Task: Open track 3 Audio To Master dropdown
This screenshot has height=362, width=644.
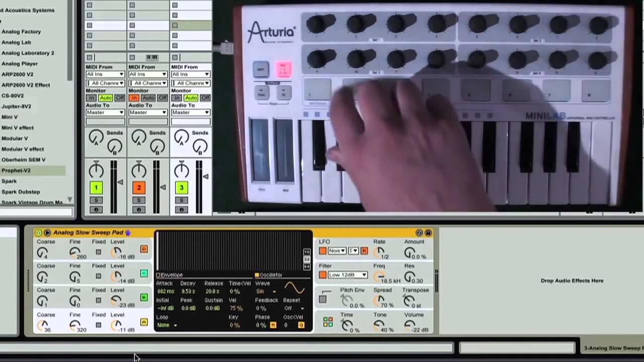Action: (191, 113)
